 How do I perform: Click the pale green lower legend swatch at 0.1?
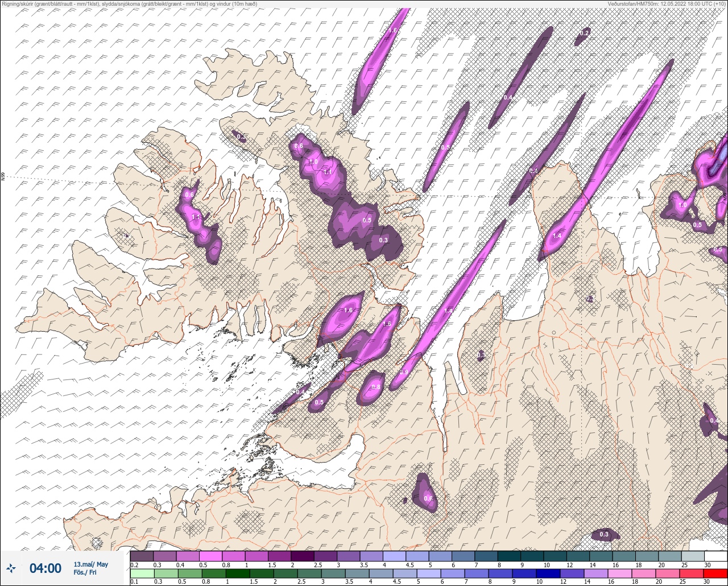click(142, 573)
